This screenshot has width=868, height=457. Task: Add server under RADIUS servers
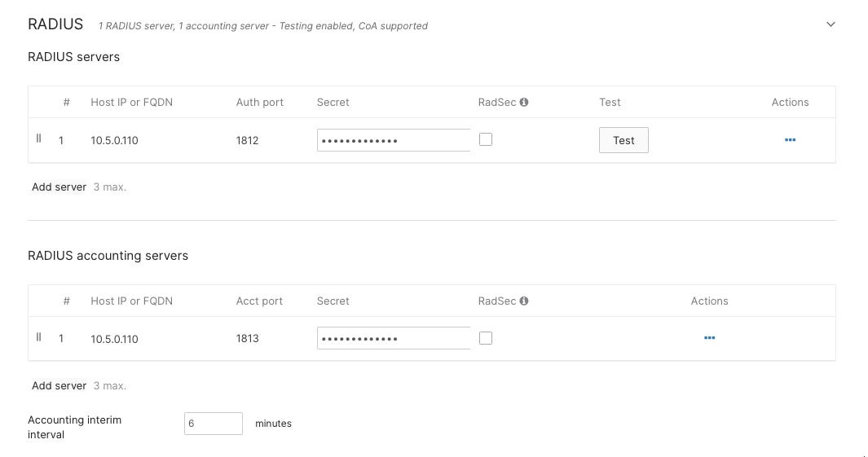click(59, 187)
